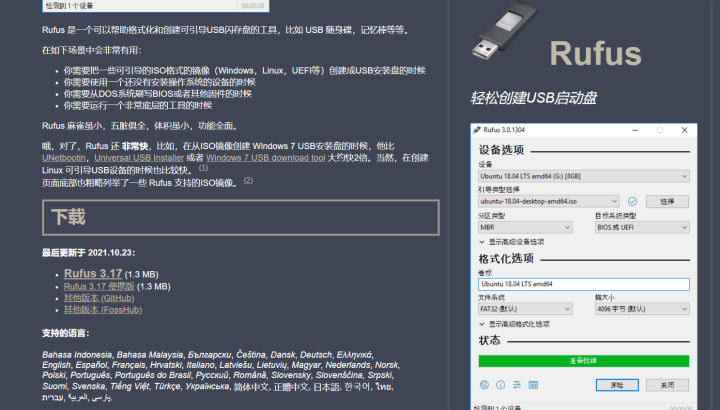The width and height of the screenshot is (720, 410).
Task: Show the Rufus log window icon
Action: (x=533, y=385)
